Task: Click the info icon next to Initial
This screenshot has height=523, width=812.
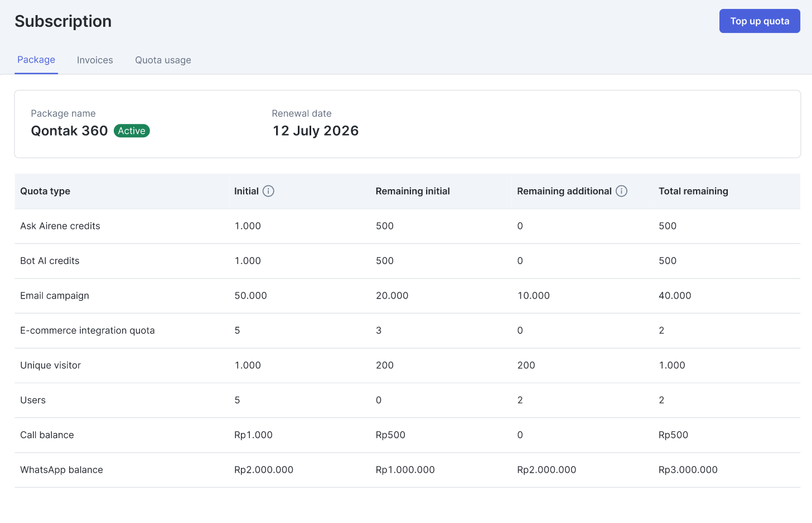Action: [268, 191]
